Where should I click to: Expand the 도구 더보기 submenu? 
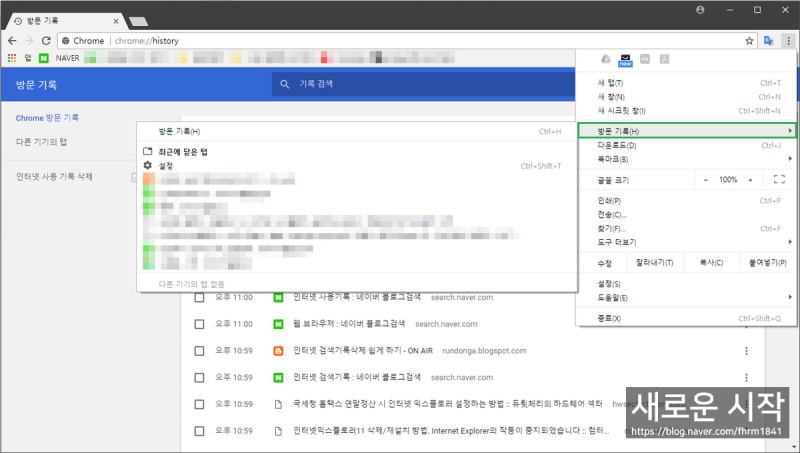(686, 242)
